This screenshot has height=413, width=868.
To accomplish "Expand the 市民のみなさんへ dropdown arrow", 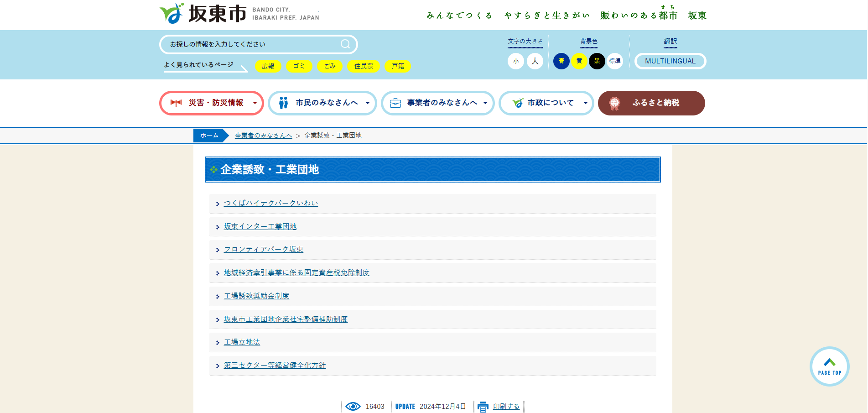I will pos(368,103).
